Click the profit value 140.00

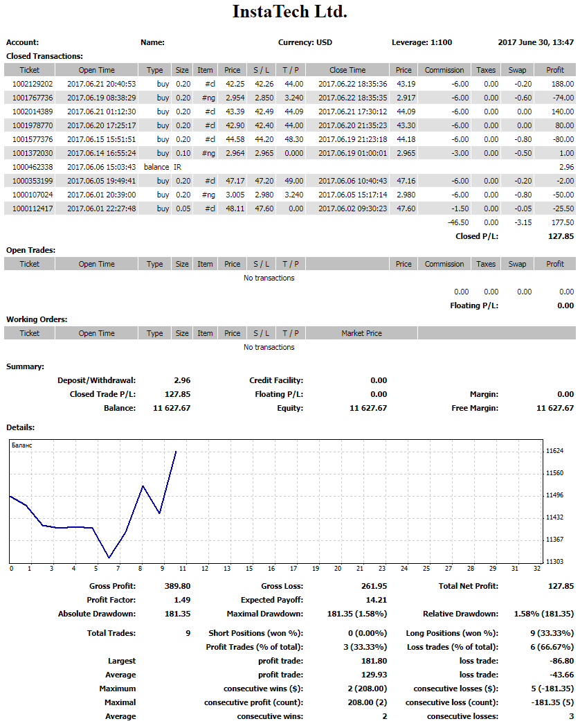(563, 112)
